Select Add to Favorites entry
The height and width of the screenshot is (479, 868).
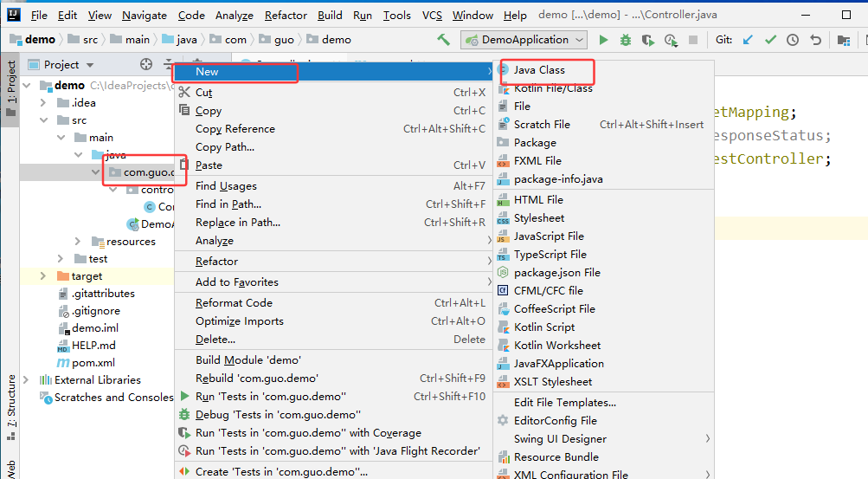click(334, 282)
